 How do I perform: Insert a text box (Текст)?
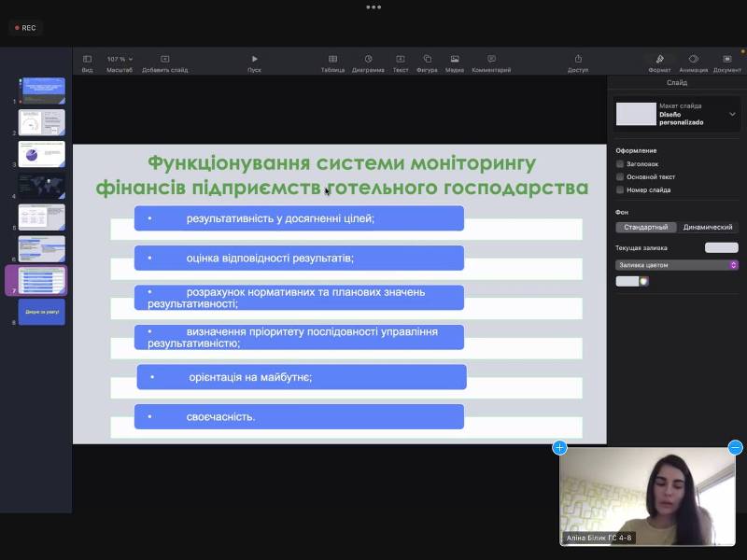[x=401, y=63]
